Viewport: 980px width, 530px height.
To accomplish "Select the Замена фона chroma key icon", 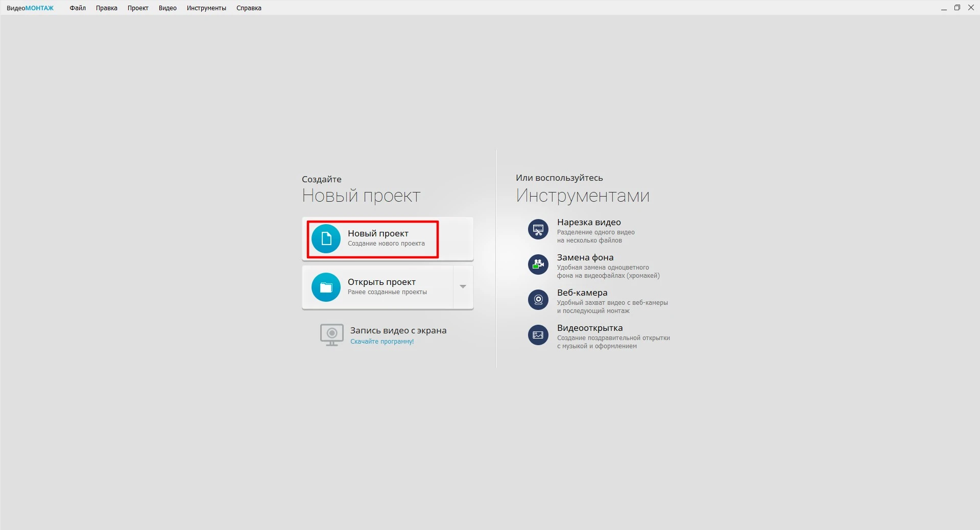I will pos(538,264).
